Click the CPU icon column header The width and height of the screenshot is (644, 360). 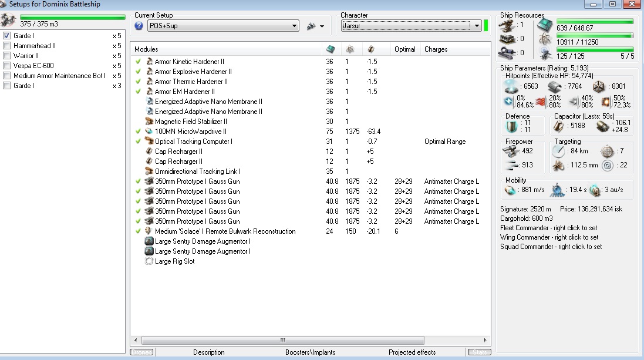tap(331, 49)
